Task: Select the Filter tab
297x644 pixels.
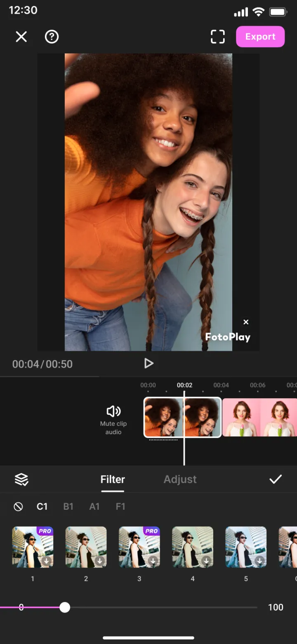Action: click(x=113, y=479)
